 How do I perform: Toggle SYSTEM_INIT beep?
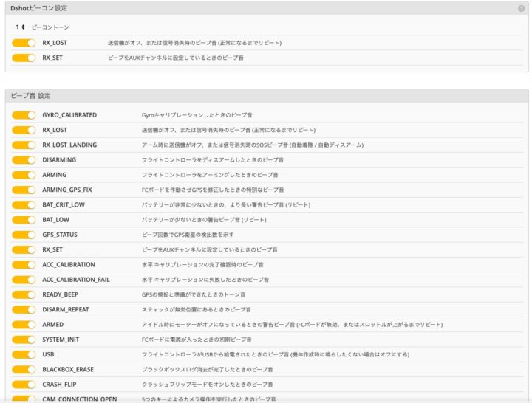pos(24,340)
